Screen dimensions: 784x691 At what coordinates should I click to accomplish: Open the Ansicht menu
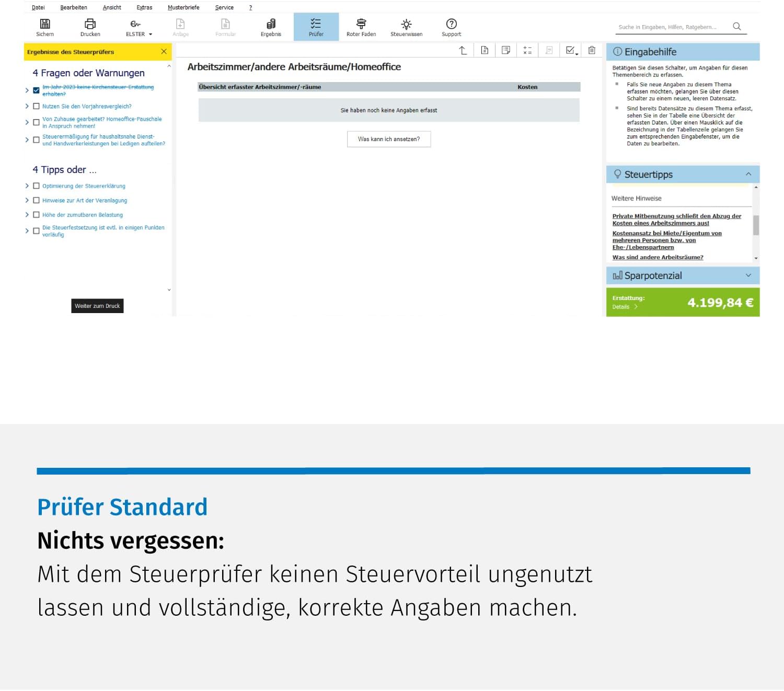[112, 7]
